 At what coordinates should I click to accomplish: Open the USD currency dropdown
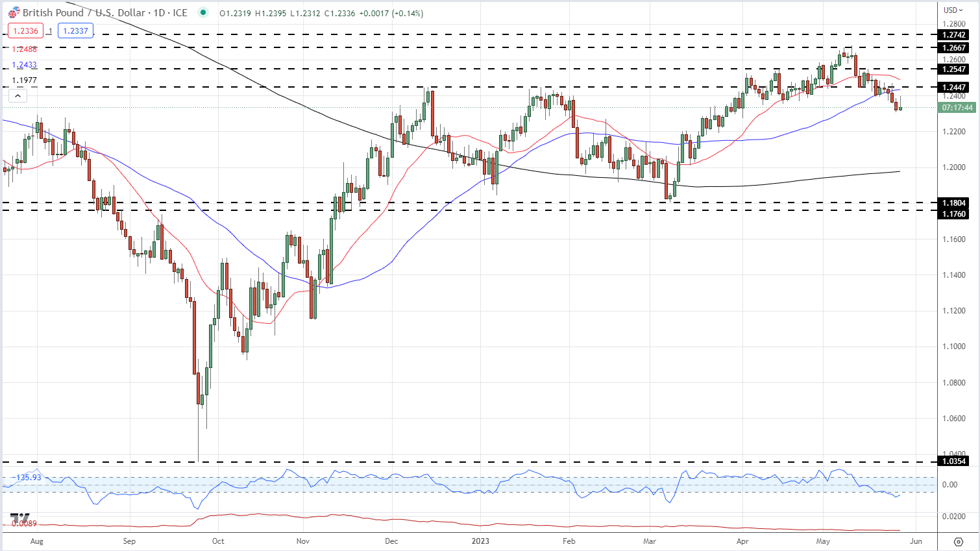[953, 10]
